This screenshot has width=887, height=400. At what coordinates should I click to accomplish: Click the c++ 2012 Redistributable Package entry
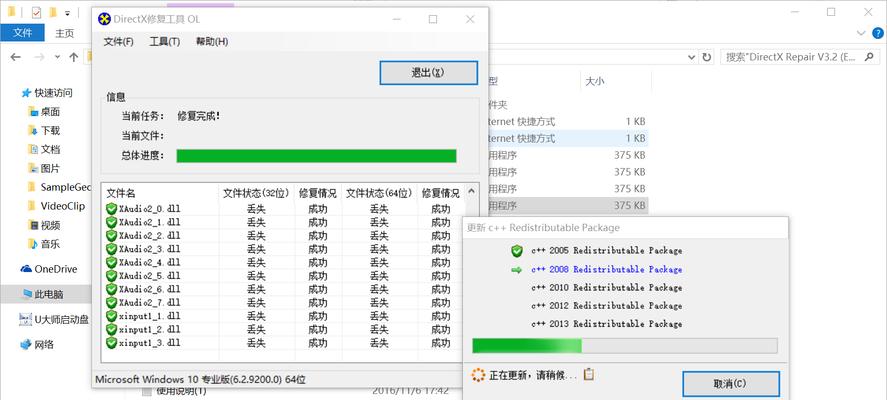(x=606, y=306)
